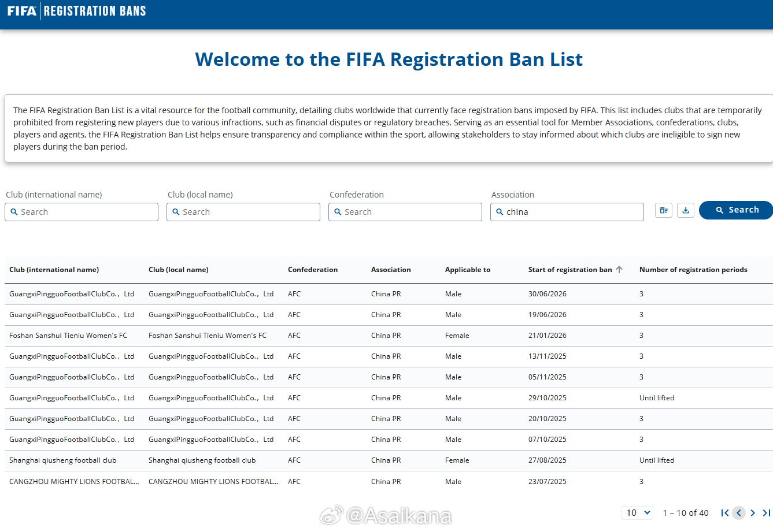
Task: Open the Confederation search field
Action: coord(405,212)
